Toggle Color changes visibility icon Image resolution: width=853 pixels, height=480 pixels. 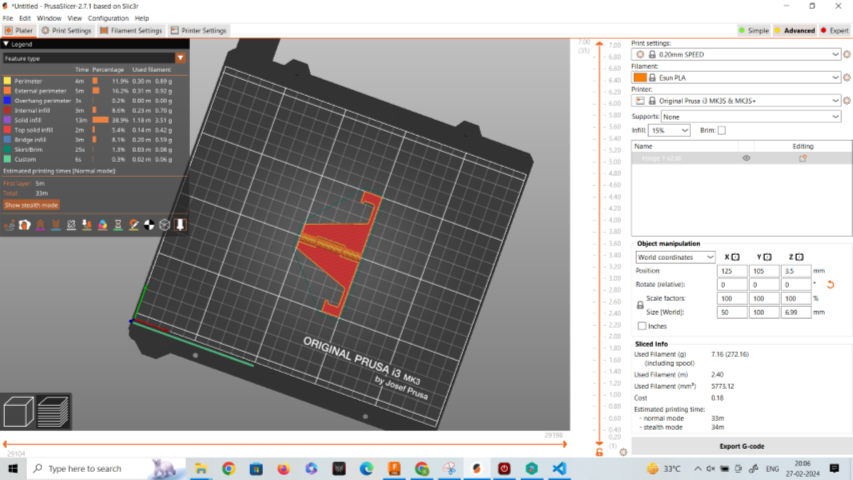[102, 225]
